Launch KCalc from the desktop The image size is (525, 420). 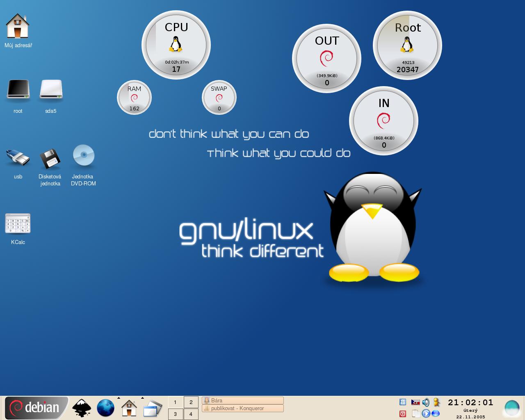click(18, 224)
